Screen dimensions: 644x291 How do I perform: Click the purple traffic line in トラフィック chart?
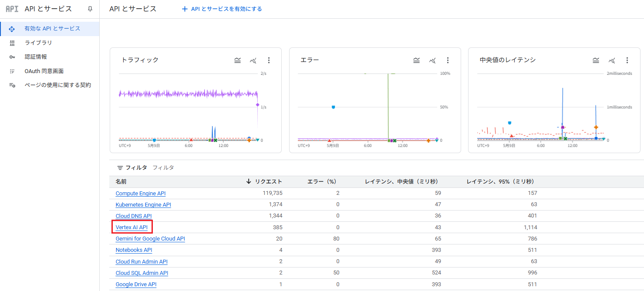188,94
